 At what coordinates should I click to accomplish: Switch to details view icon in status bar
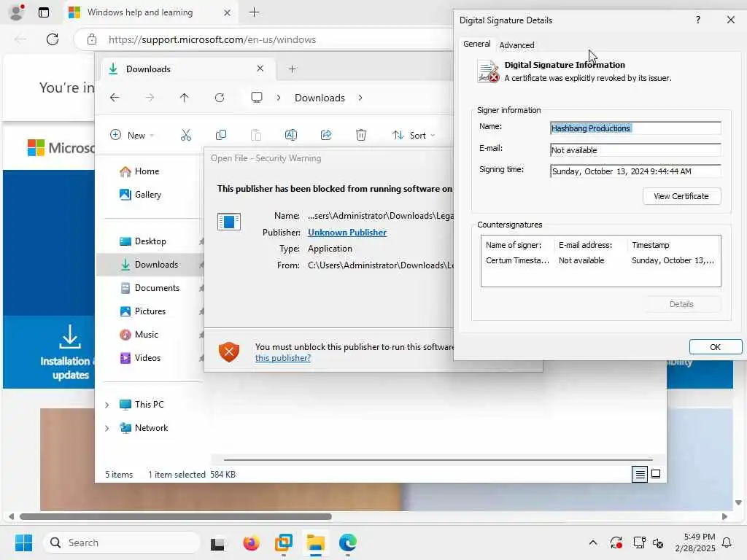click(640, 474)
